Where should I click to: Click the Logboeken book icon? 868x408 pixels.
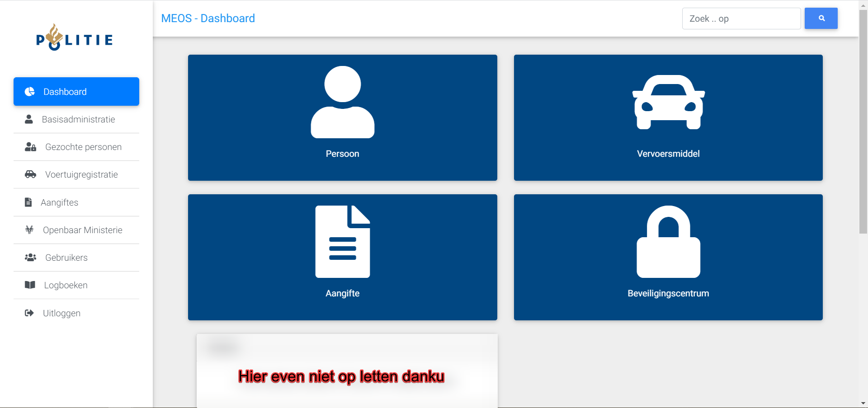tap(30, 285)
